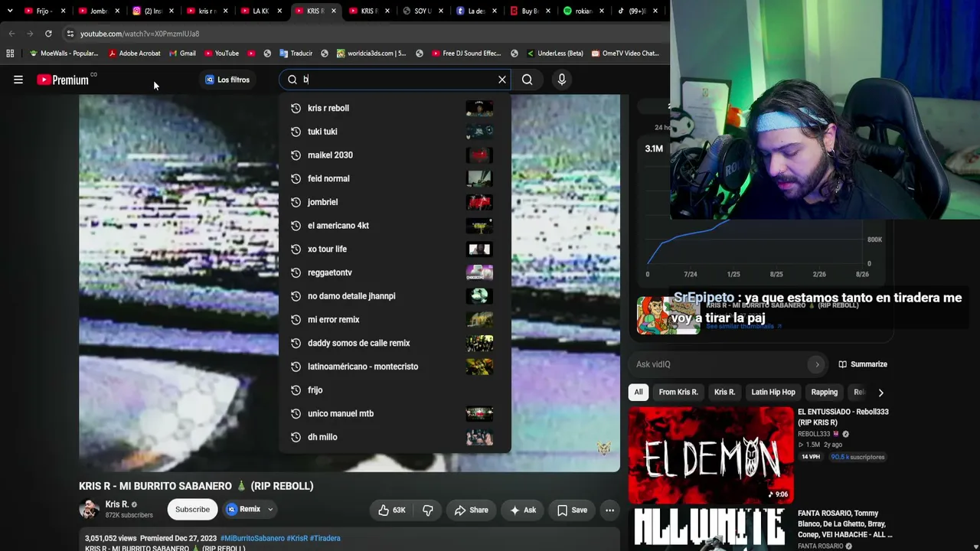Clear the search box with the X

[x=502, y=80]
